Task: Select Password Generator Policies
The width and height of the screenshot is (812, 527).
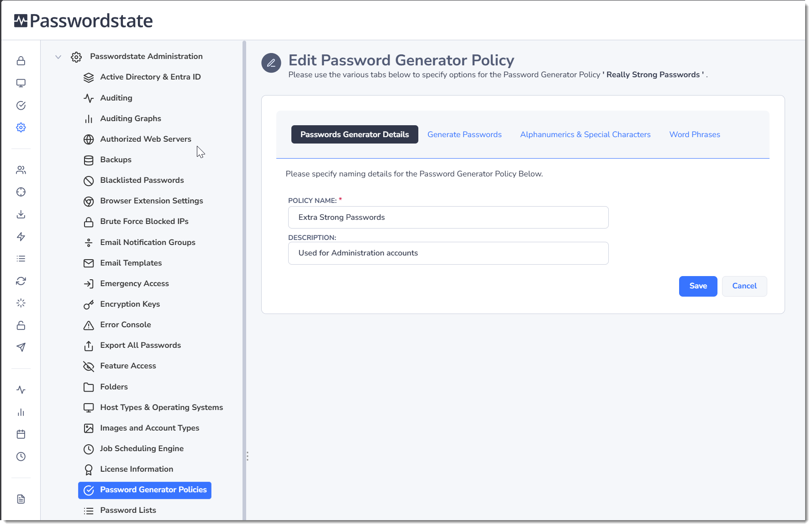Action: pyautogui.click(x=145, y=490)
